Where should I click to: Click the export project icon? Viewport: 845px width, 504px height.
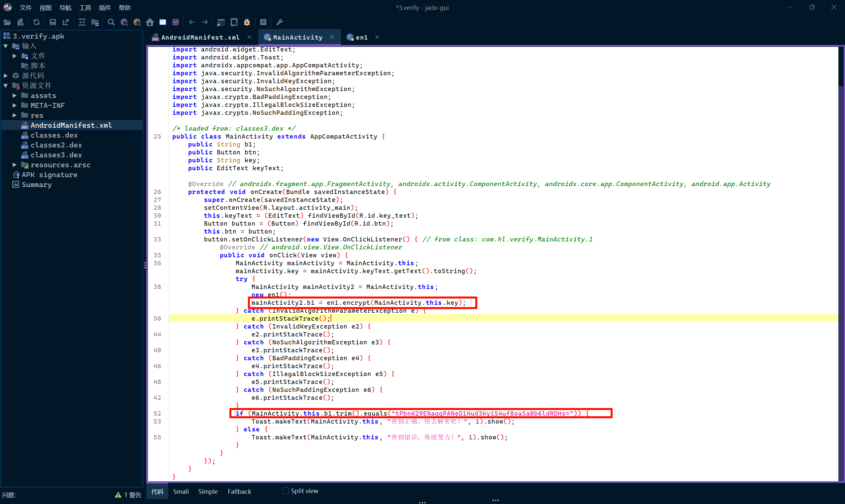(x=66, y=22)
